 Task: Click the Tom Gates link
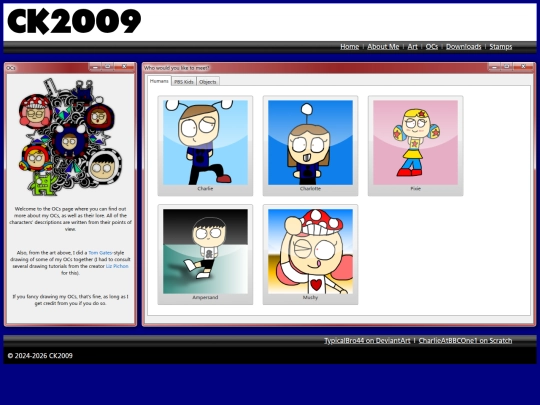tap(100, 252)
